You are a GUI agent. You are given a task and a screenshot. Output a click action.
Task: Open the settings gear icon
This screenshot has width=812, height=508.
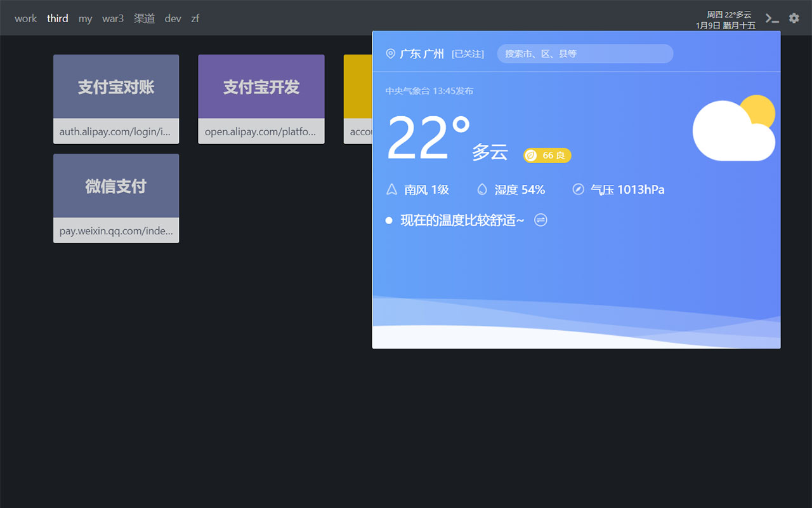point(794,18)
